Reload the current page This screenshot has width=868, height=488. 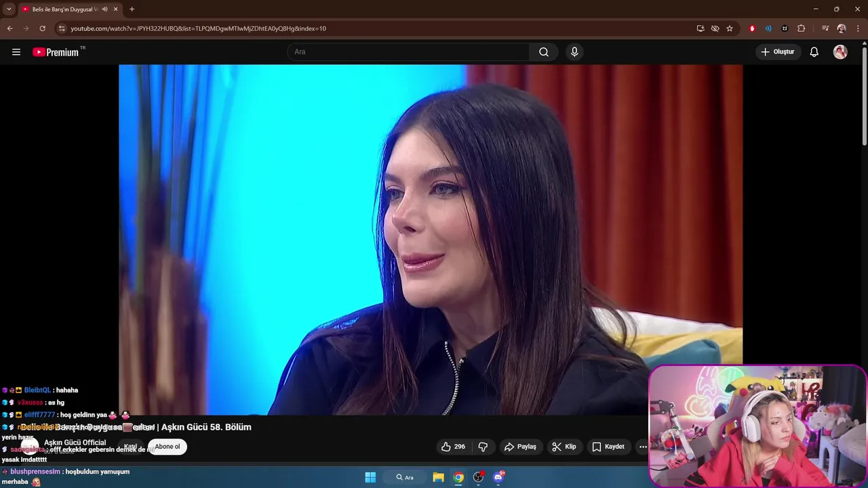point(42,28)
